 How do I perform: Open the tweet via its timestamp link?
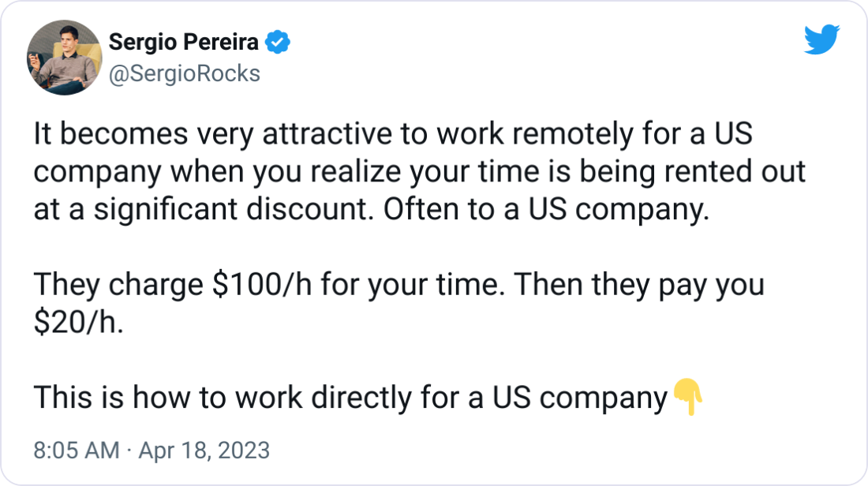pos(150,450)
